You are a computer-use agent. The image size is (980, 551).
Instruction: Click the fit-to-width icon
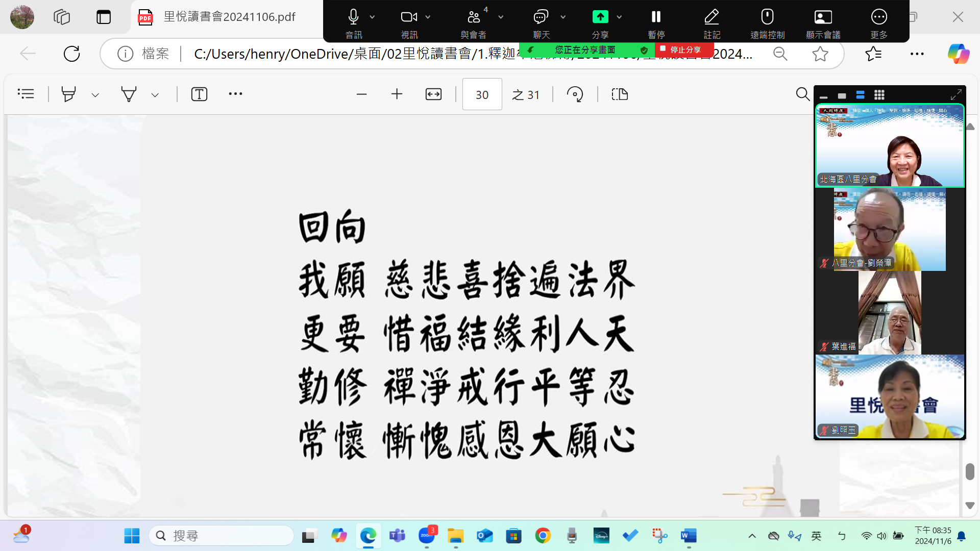click(433, 94)
